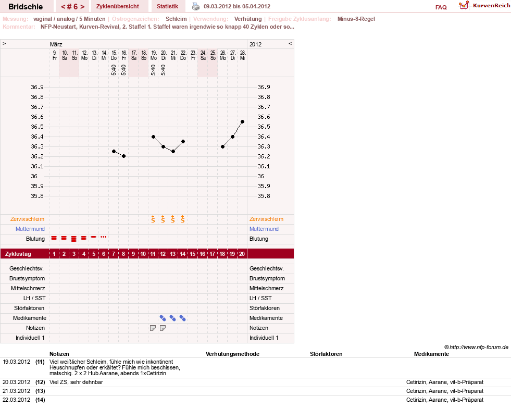Select the 36.55 temperature point on 28. Mi
511x420 pixels.
click(242, 121)
